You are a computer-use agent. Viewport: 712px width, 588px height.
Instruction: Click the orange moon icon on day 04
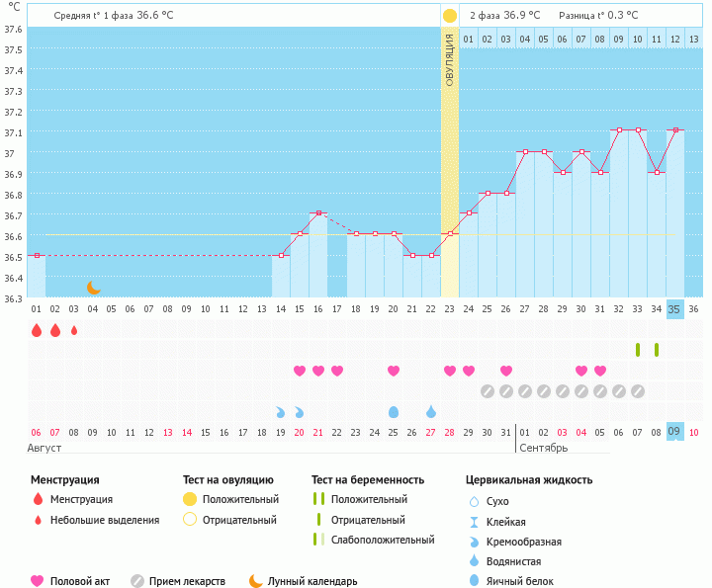coord(93,288)
